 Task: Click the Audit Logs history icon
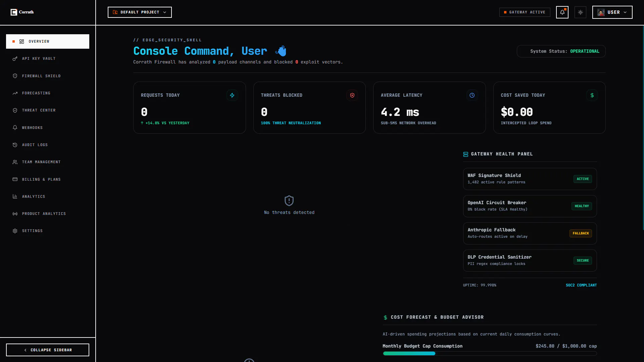coord(15,145)
